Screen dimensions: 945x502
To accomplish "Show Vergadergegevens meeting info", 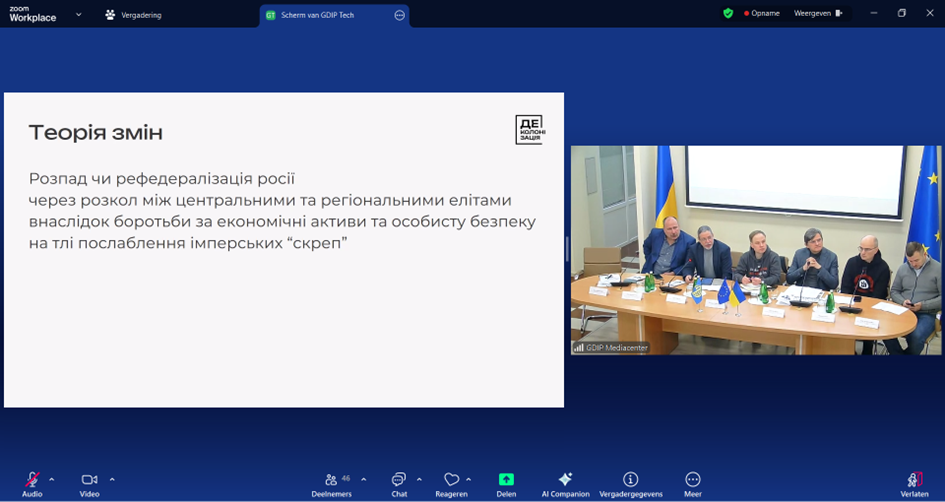I will click(630, 480).
